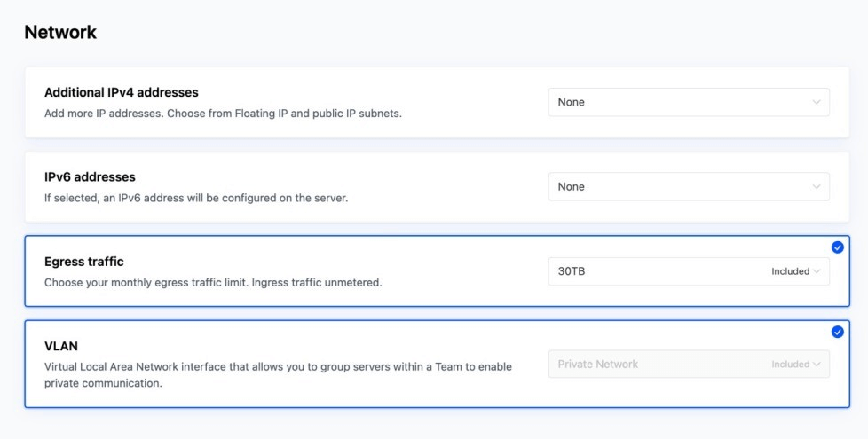Click the Included label in Egress traffic dropdown
The height and width of the screenshot is (439, 868).
coord(790,271)
